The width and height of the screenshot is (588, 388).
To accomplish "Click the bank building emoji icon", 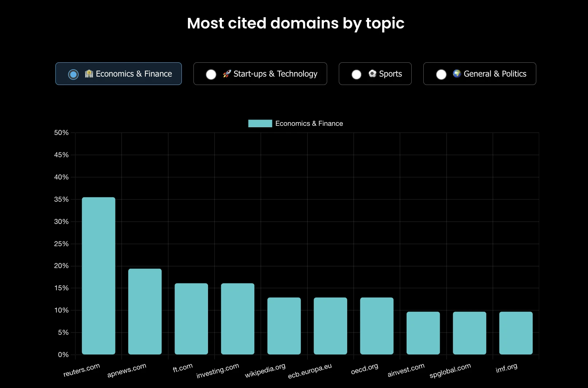I will [89, 74].
